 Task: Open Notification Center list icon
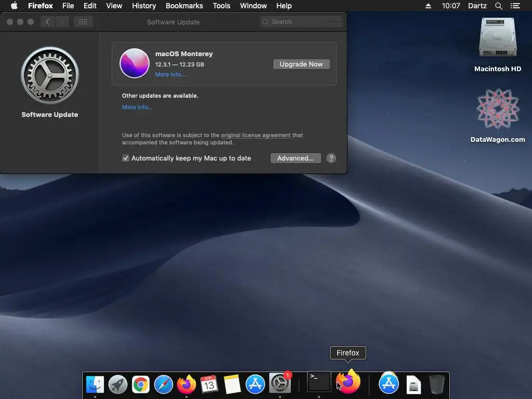pos(515,6)
